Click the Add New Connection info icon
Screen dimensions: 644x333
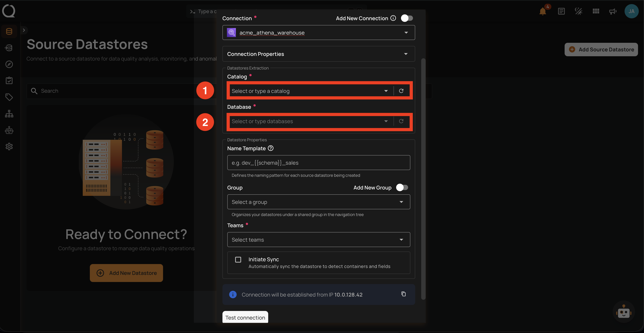click(x=393, y=18)
